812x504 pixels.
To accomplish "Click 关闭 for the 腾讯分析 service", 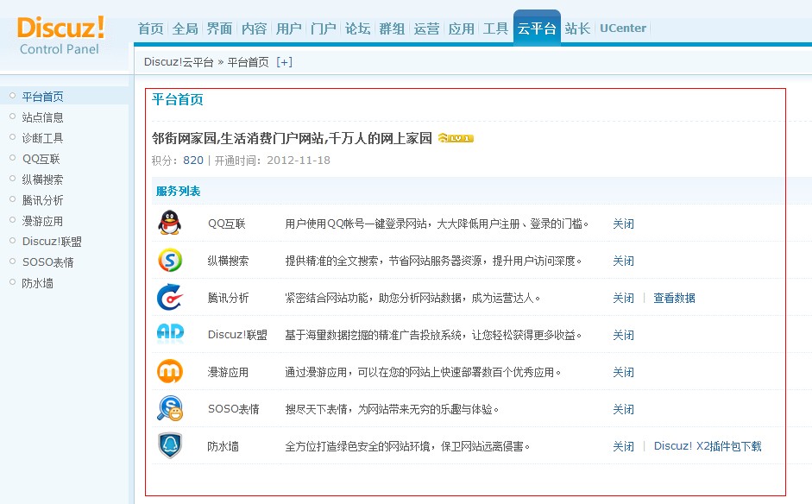I will click(624, 298).
